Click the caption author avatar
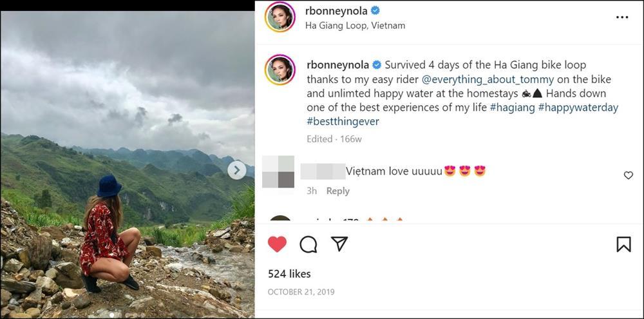Screen dimensions: 644x319 tap(280, 70)
